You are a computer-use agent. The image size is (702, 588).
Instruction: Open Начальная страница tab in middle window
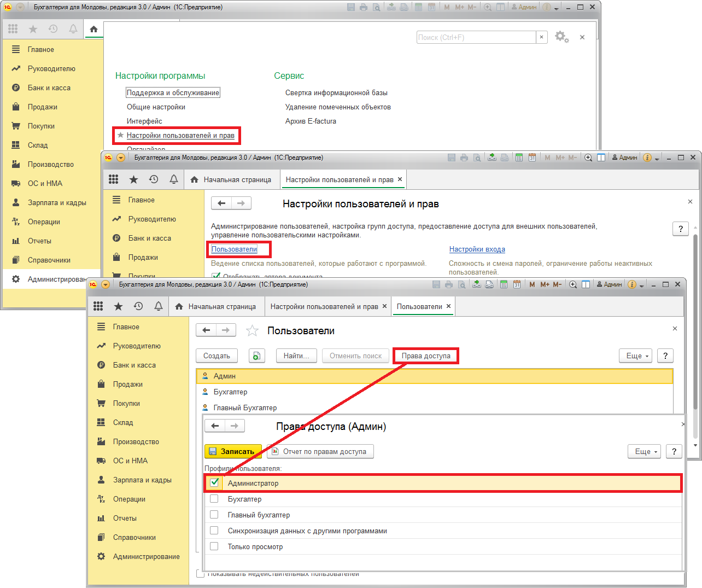coord(232,179)
